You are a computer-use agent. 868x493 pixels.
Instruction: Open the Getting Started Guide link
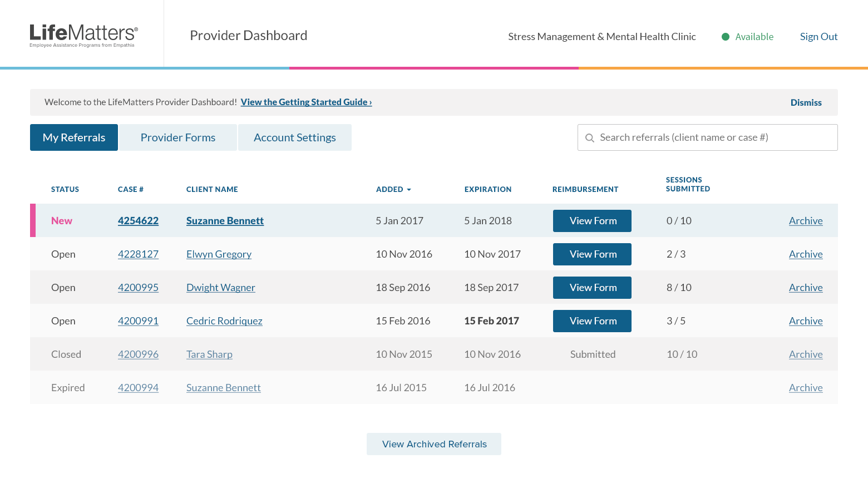tap(306, 102)
